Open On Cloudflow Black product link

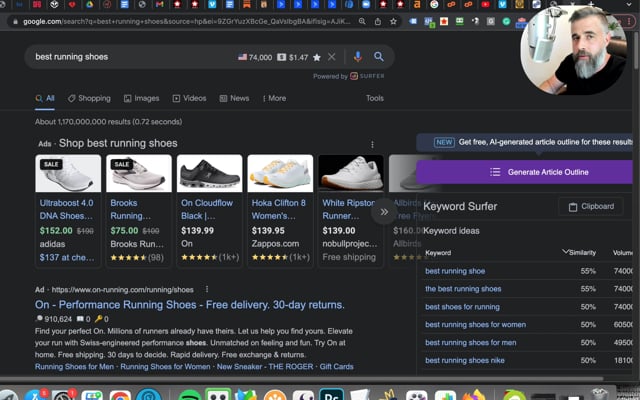tap(207, 209)
